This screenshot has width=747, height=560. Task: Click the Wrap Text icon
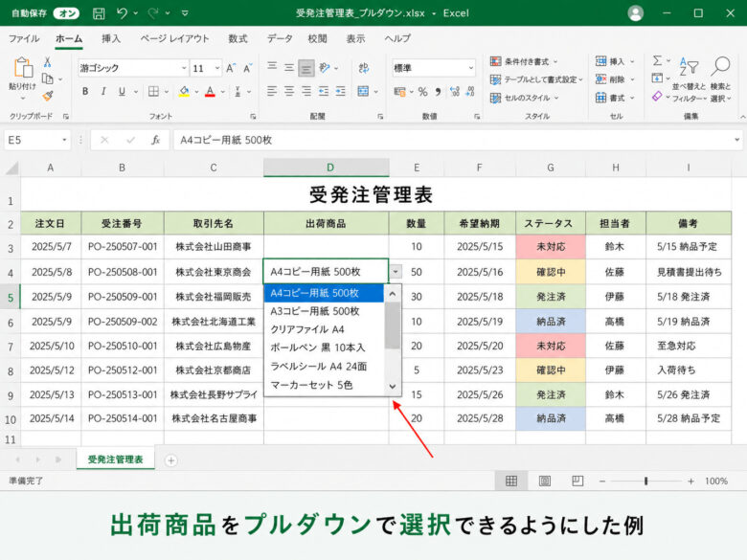pyautogui.click(x=364, y=68)
